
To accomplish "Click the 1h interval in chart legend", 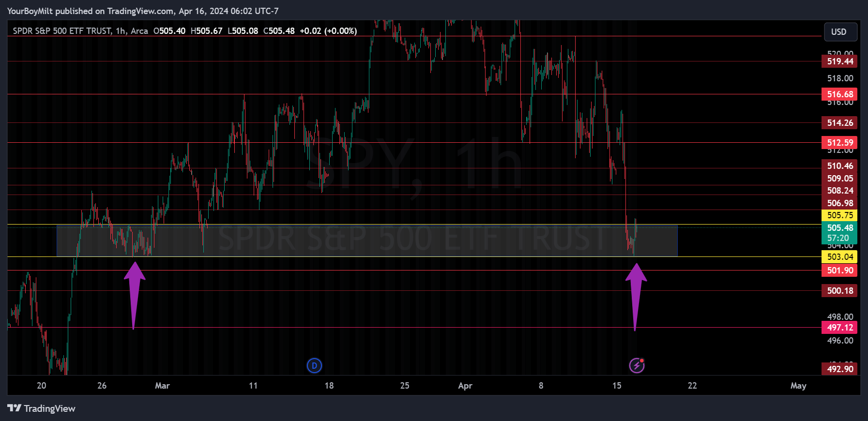I will (121, 31).
